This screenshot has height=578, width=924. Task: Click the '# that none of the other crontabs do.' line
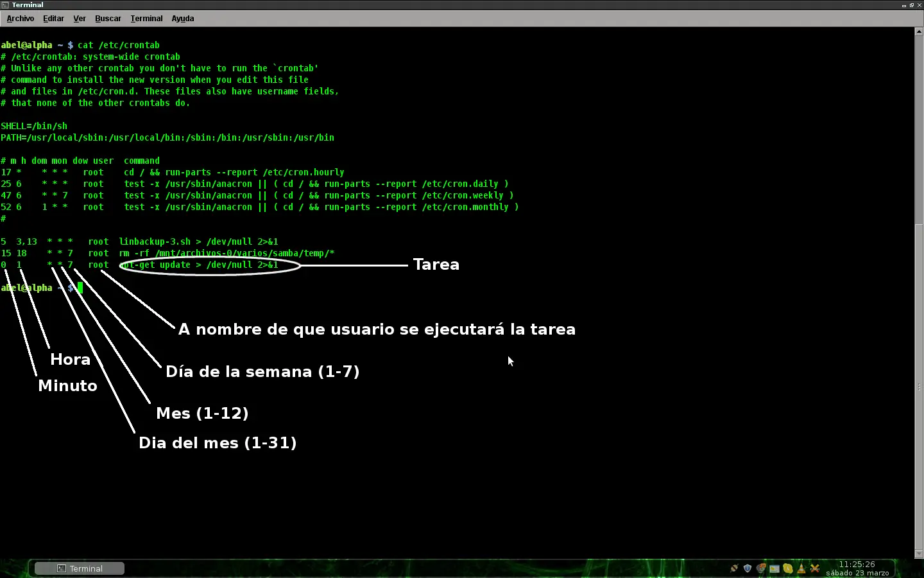[96, 103]
